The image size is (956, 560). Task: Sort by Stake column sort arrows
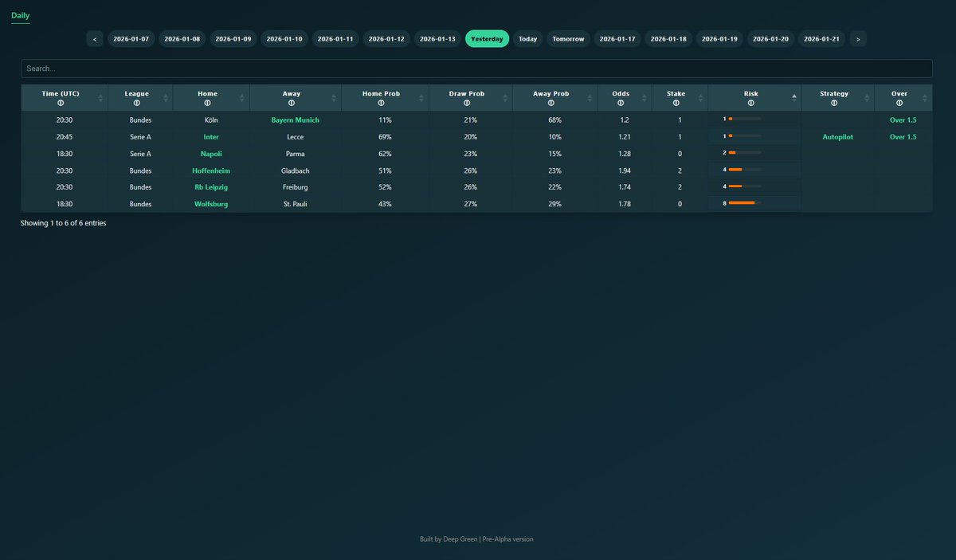[699, 98]
